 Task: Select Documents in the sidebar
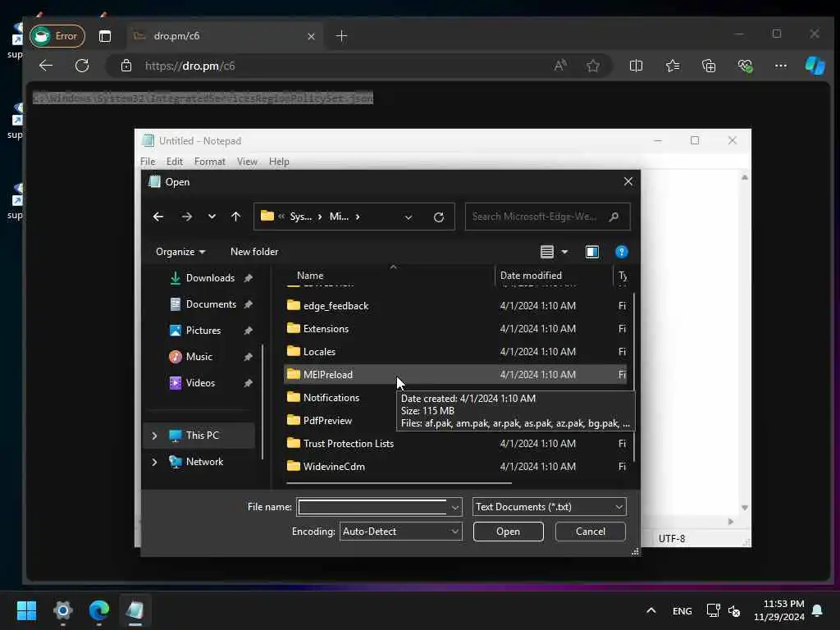(210, 304)
